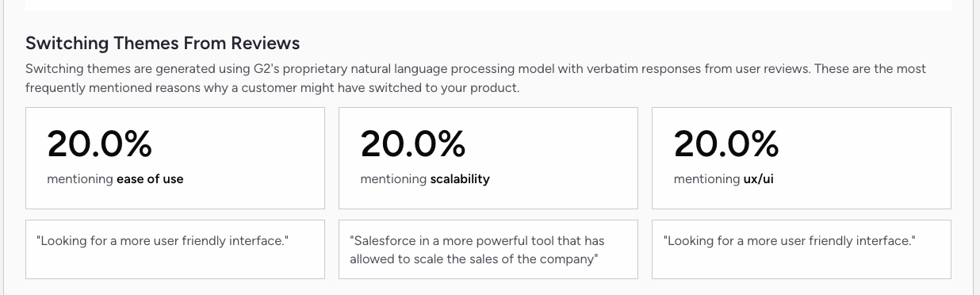Select the "mentioning ease of use" label
Screen dimensions: 980x295
[115, 179]
